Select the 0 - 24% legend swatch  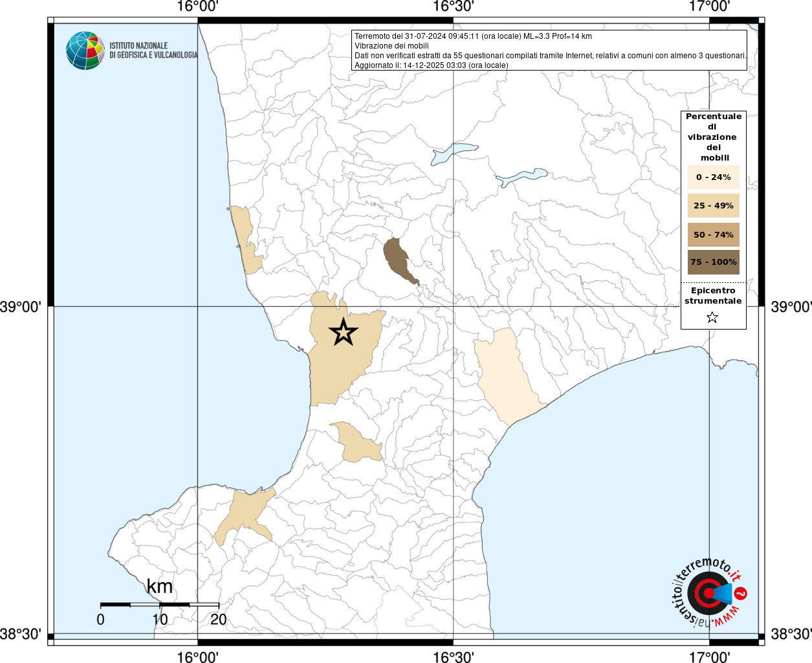point(713,177)
